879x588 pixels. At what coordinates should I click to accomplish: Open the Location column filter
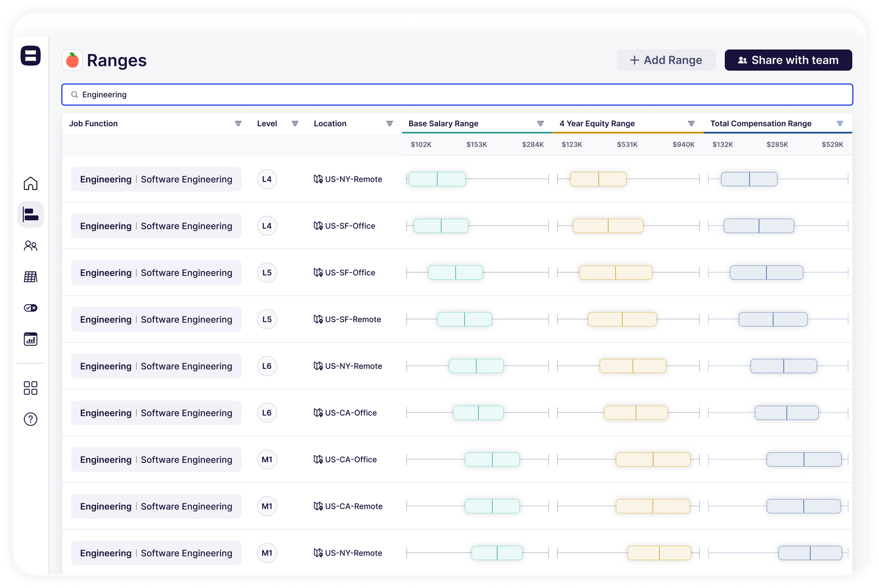pos(390,124)
